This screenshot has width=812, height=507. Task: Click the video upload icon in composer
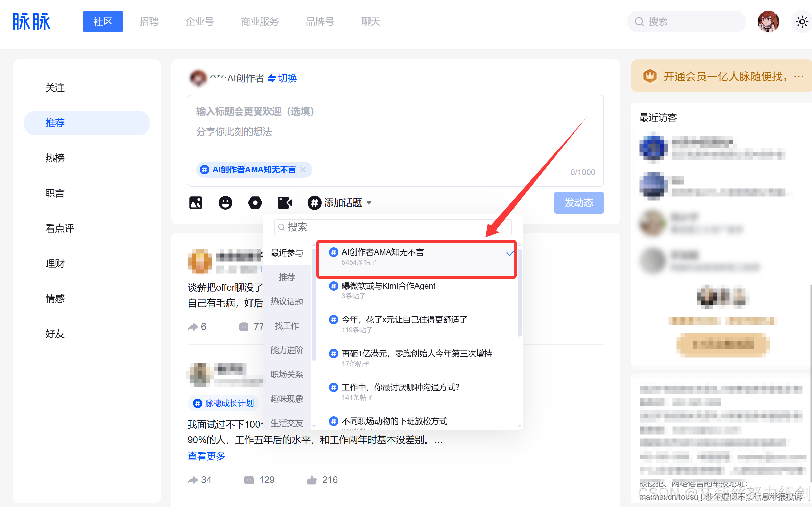(x=285, y=202)
